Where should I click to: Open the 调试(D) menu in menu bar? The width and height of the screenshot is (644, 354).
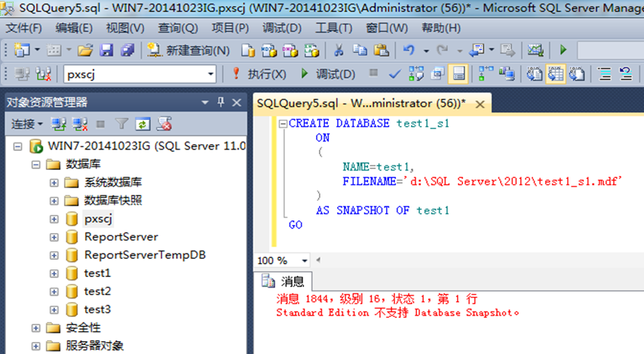coord(282,28)
